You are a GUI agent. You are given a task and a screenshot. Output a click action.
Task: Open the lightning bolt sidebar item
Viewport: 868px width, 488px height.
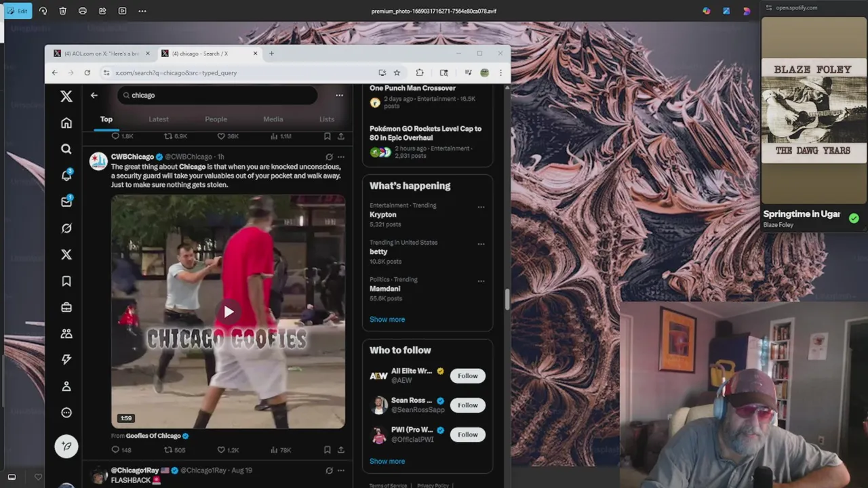point(66,360)
